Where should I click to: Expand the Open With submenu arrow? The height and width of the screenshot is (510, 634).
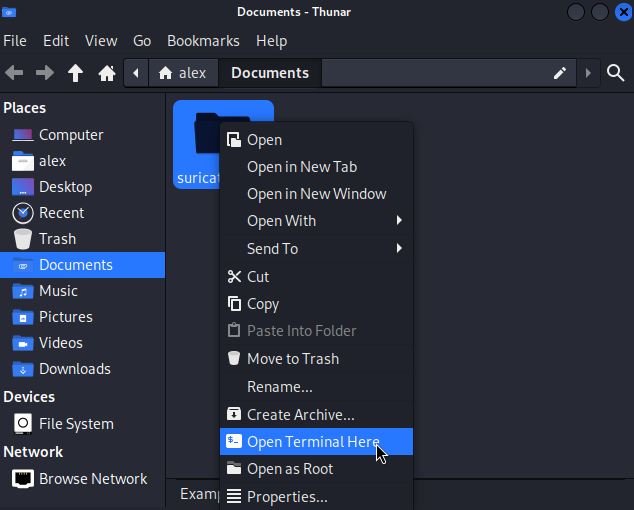coord(399,220)
